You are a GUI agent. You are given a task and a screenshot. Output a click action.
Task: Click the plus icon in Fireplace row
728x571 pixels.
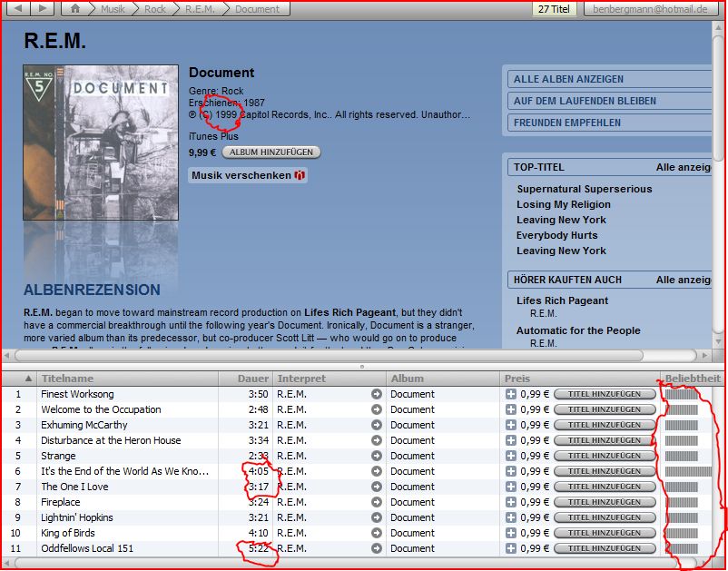[x=511, y=502]
